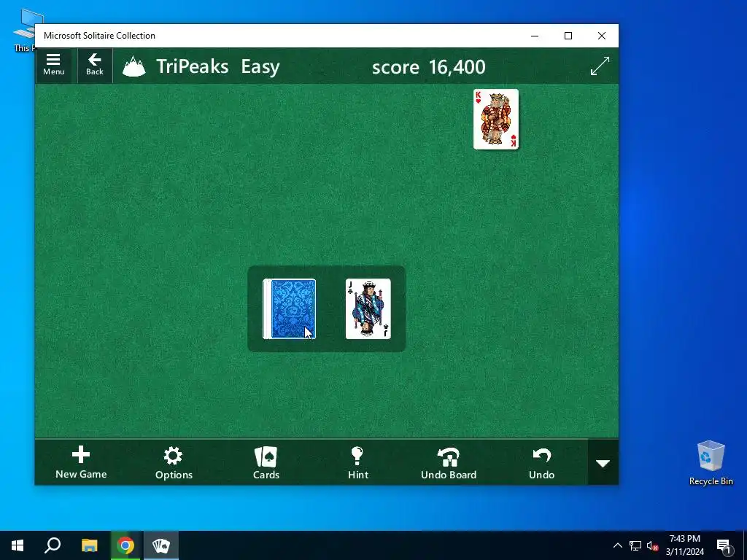The width and height of the screenshot is (747, 560).
Task: Open File Explorer from taskbar
Action: pos(89,545)
